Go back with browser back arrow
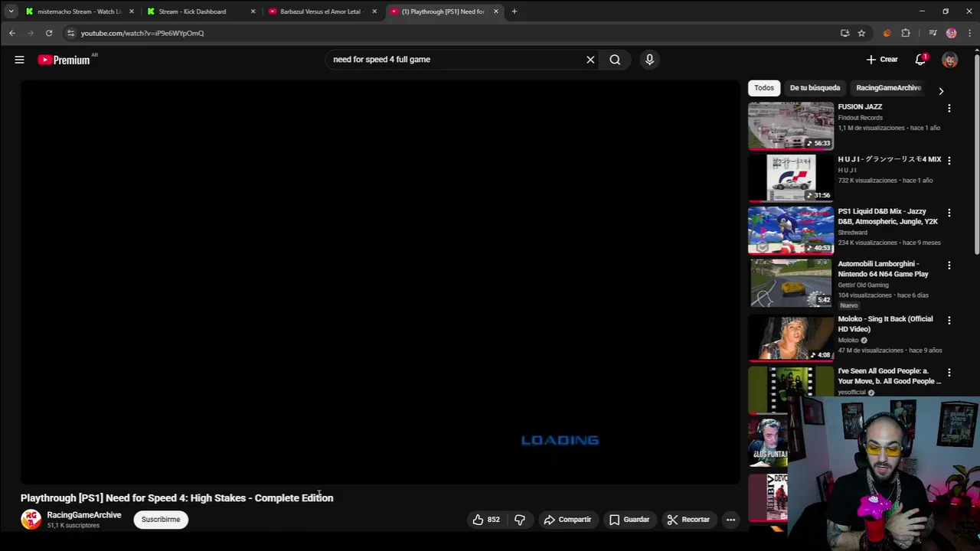The image size is (980, 551). 12,33
